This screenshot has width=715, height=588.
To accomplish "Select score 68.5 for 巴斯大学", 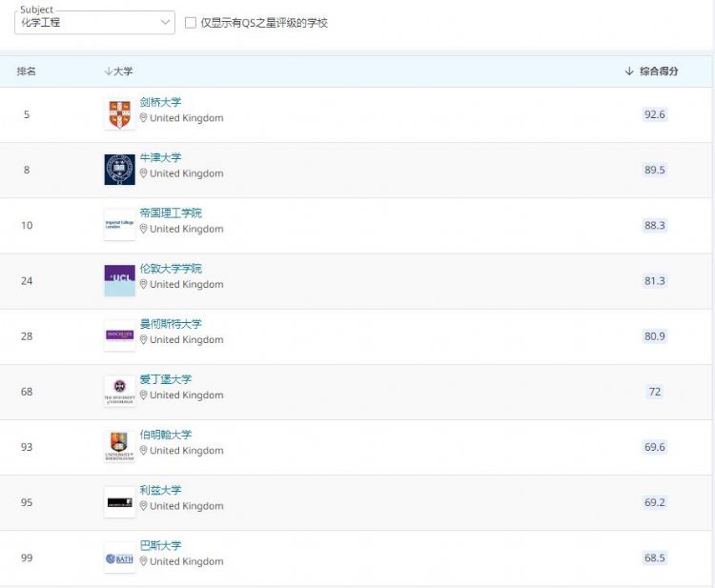I will point(655,558).
